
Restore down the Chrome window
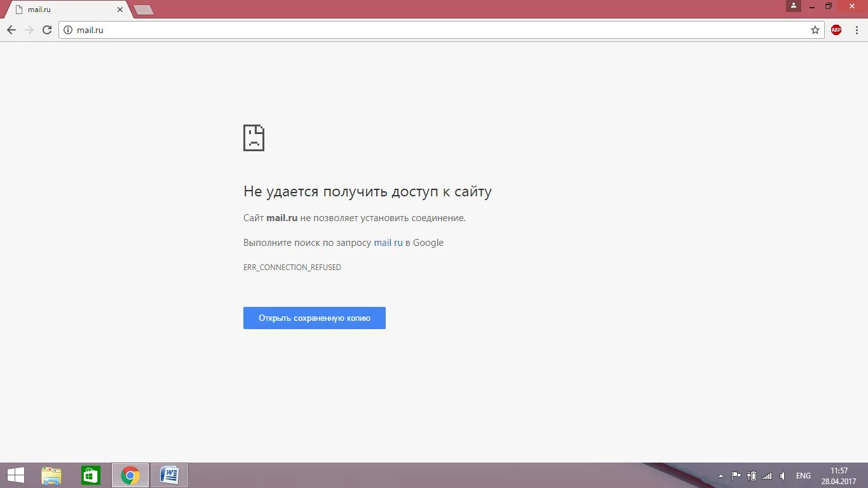point(829,6)
